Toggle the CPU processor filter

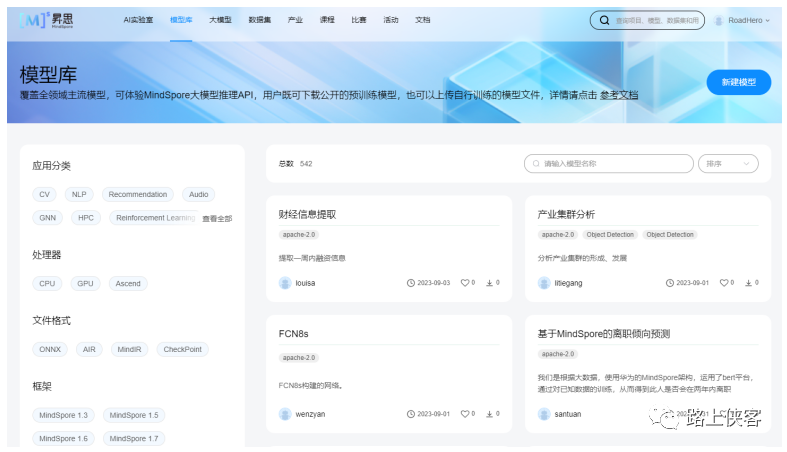[x=47, y=283]
